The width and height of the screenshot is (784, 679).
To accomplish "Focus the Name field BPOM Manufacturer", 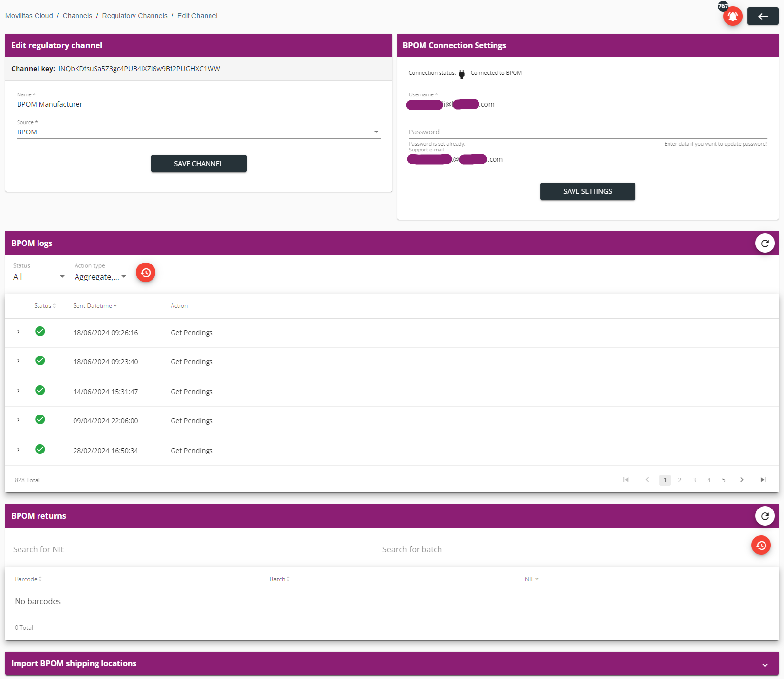I will (x=198, y=104).
